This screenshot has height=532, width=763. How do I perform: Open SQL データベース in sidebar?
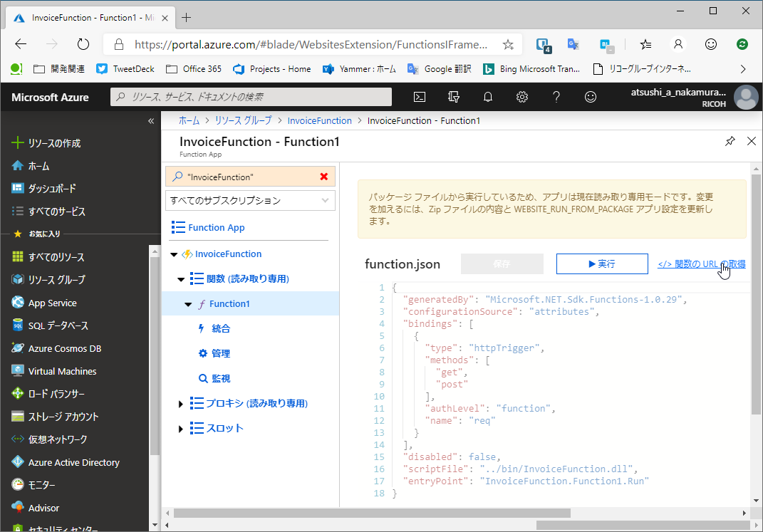click(50, 325)
